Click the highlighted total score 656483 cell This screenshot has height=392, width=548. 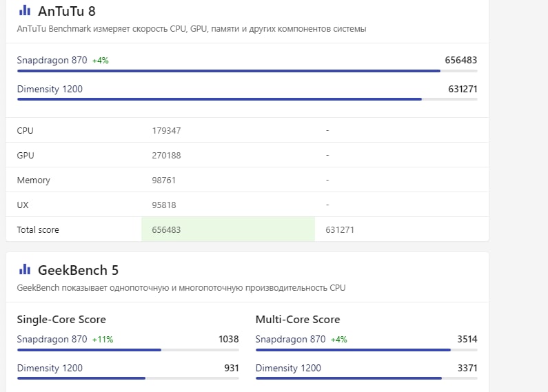point(228,229)
